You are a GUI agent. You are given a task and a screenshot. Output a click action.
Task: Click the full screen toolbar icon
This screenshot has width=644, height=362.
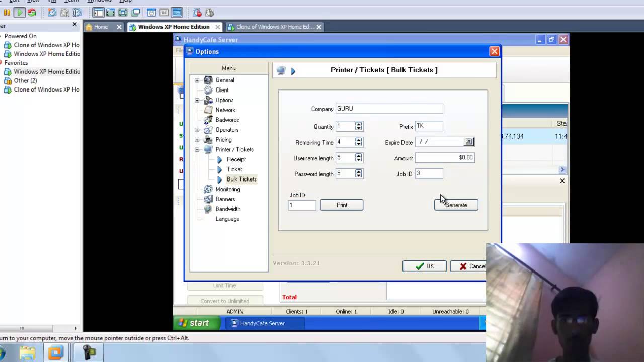click(x=123, y=13)
